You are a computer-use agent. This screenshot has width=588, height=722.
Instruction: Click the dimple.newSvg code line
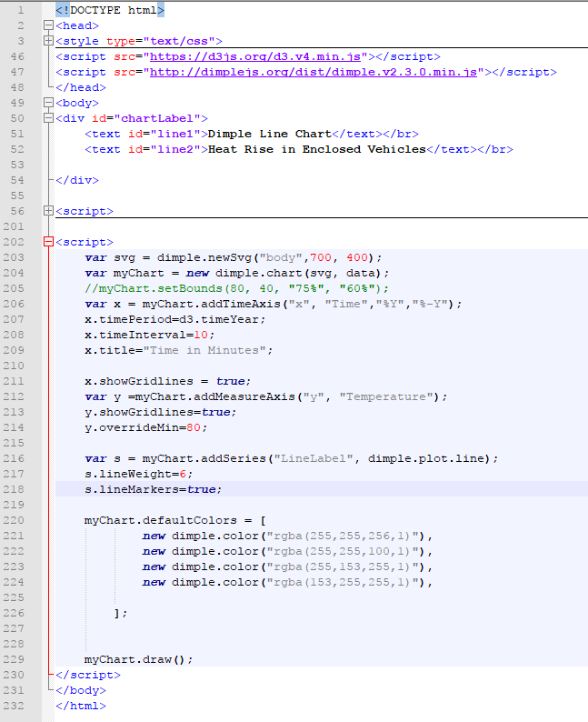click(x=234, y=257)
